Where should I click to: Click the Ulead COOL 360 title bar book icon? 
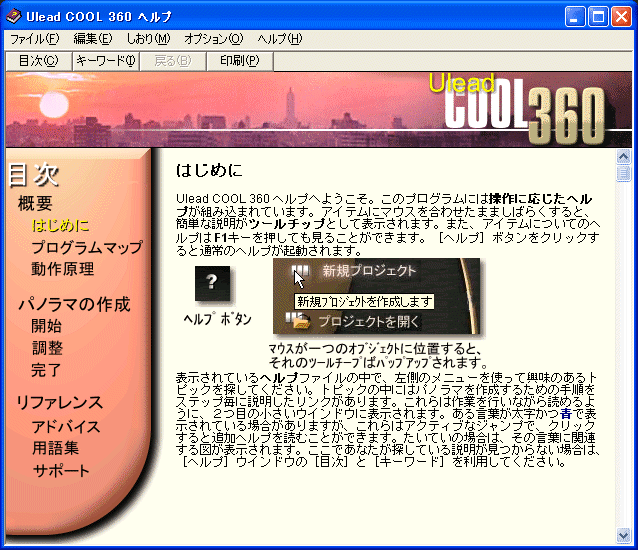click(13, 17)
